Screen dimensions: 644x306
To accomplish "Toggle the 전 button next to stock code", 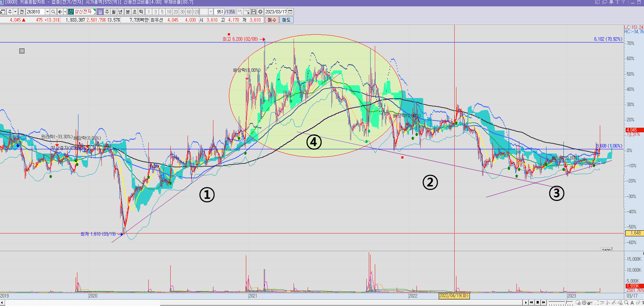I will pyautogui.click(x=22, y=12).
